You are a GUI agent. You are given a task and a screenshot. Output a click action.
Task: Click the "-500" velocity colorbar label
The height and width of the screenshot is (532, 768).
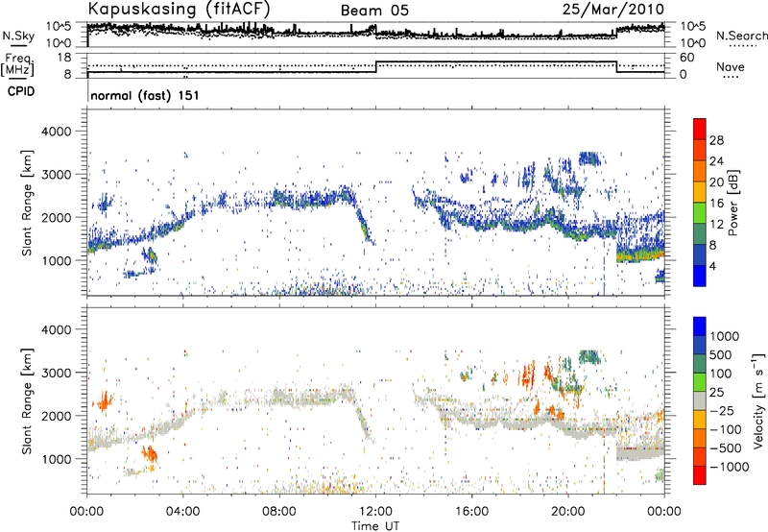tap(726, 448)
